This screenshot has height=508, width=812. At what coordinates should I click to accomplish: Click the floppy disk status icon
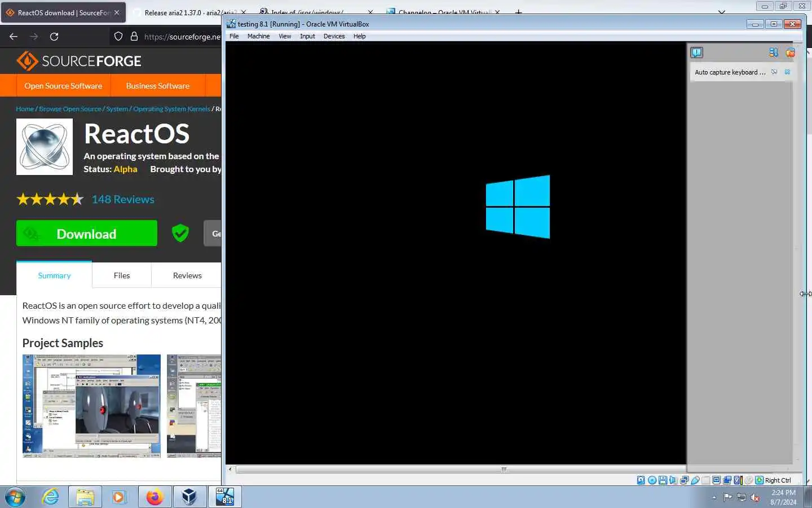pyautogui.click(x=663, y=480)
